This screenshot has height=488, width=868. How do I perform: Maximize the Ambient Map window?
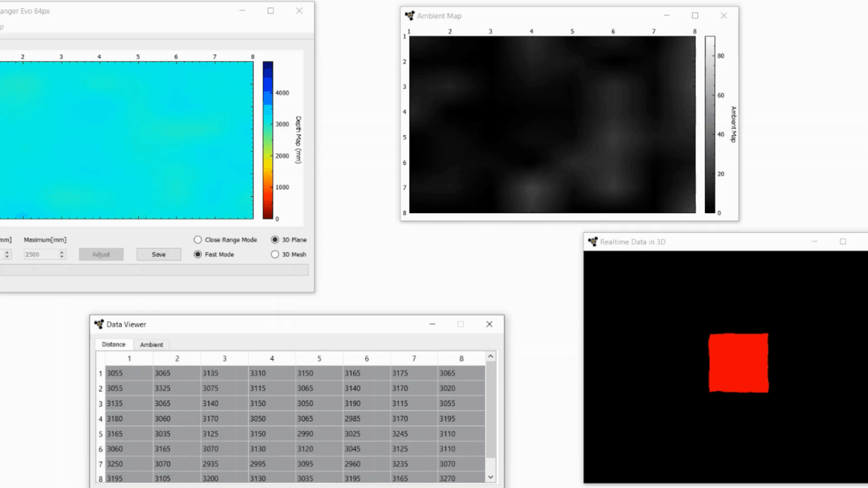[695, 15]
